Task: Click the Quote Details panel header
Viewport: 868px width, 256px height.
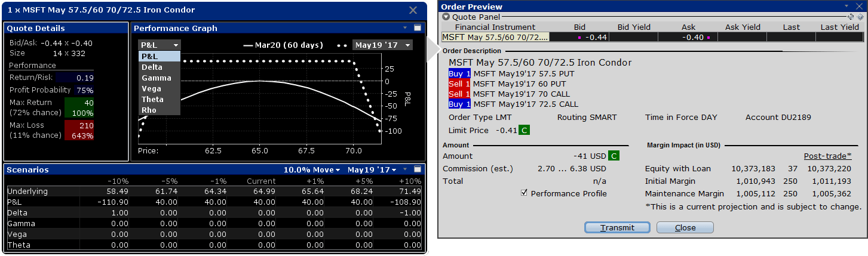Action: (x=66, y=28)
